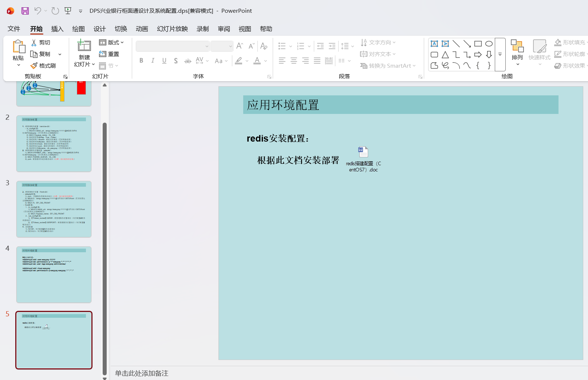Toggle underline formatting

click(164, 61)
